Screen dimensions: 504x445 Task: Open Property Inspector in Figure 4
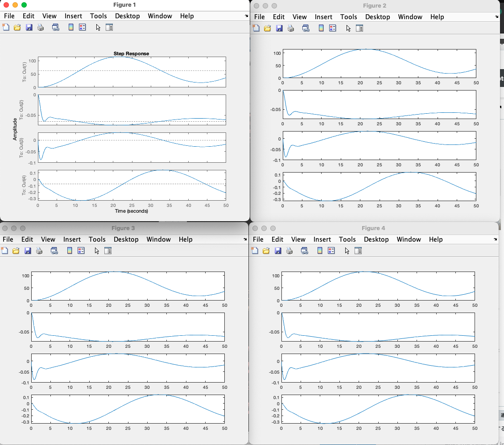pos(358,251)
